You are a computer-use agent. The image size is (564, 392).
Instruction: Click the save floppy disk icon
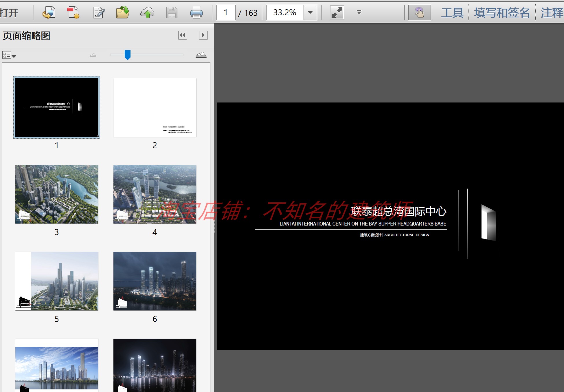pyautogui.click(x=172, y=13)
